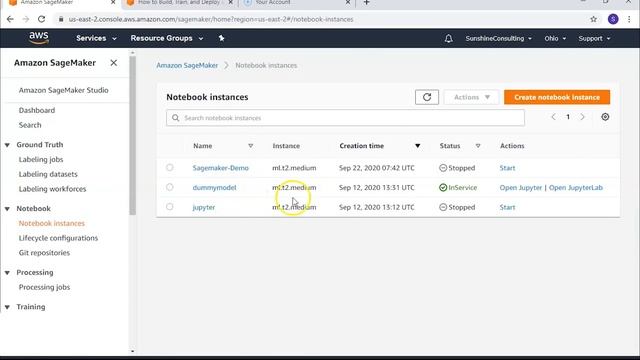Open table preferences gear icon
The height and width of the screenshot is (360, 640).
tap(605, 117)
